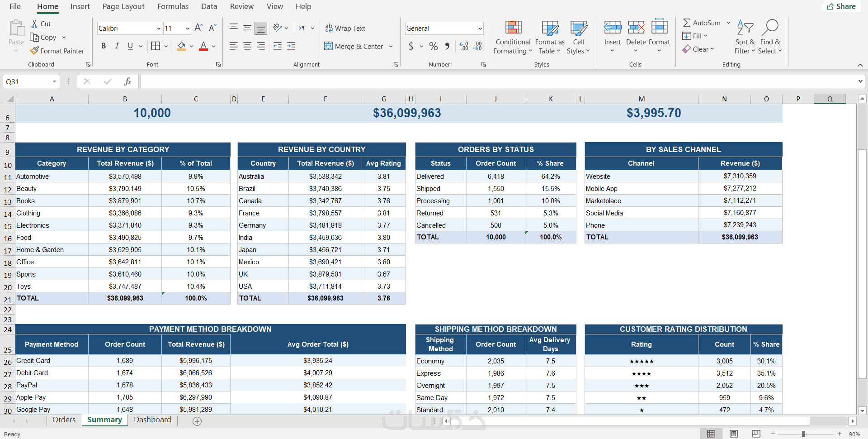The height and width of the screenshot is (439, 868).
Task: Click the AutoSum button
Action: coord(702,23)
